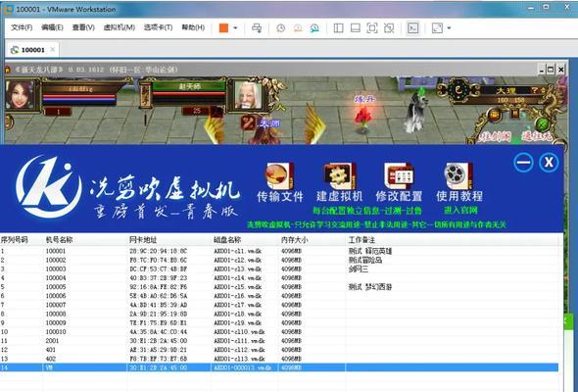This screenshot has height=392, width=578.
Task: Click the stretch guest display icon
Action: 437,28
